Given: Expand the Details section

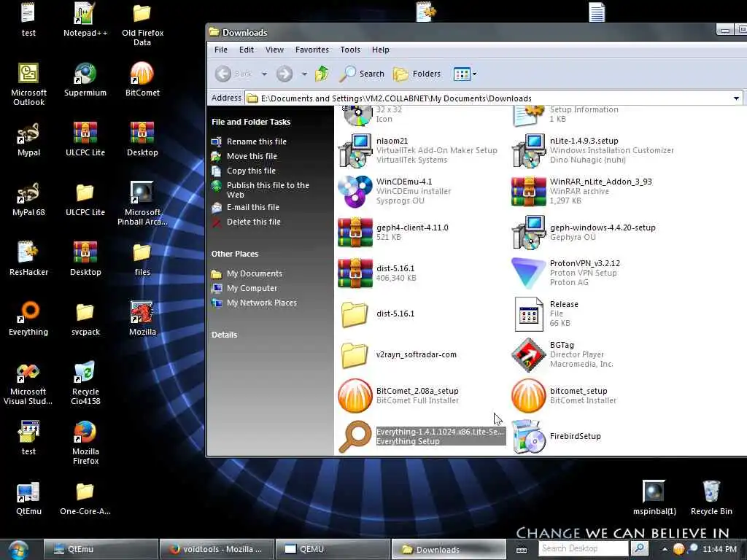Looking at the screenshot, I should coord(225,335).
